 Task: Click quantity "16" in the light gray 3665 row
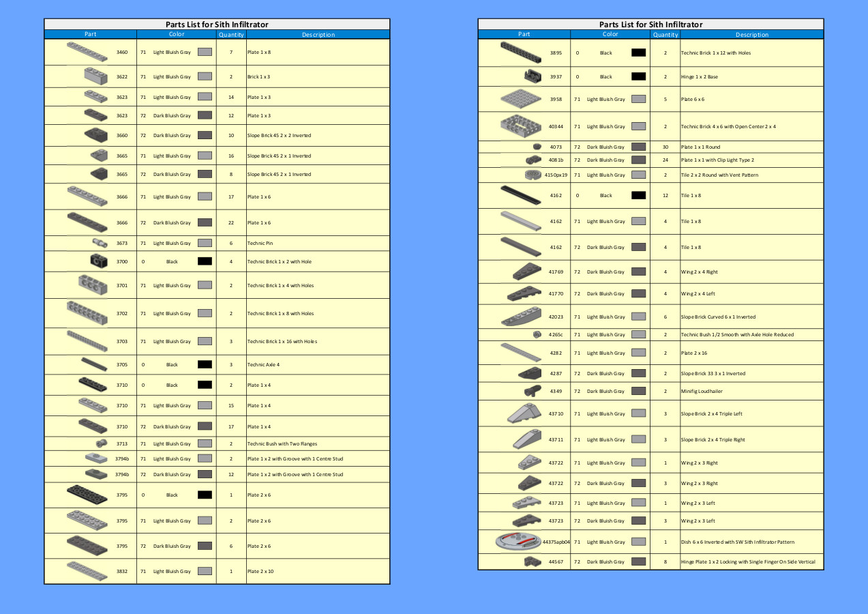(231, 156)
